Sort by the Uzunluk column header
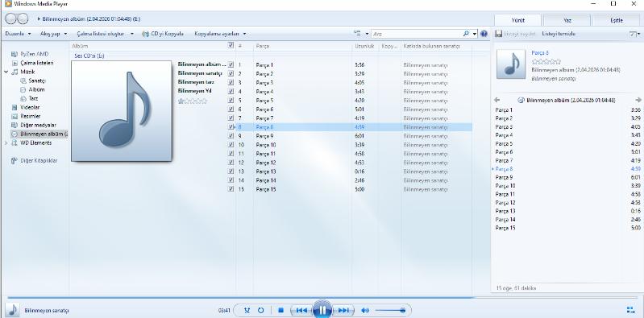644x318 pixels. (x=364, y=47)
